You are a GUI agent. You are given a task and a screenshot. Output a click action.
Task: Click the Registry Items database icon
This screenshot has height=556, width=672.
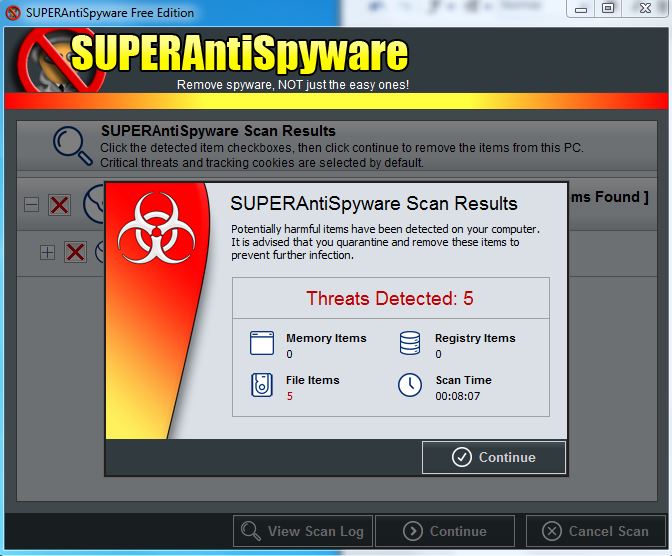pyautogui.click(x=410, y=343)
